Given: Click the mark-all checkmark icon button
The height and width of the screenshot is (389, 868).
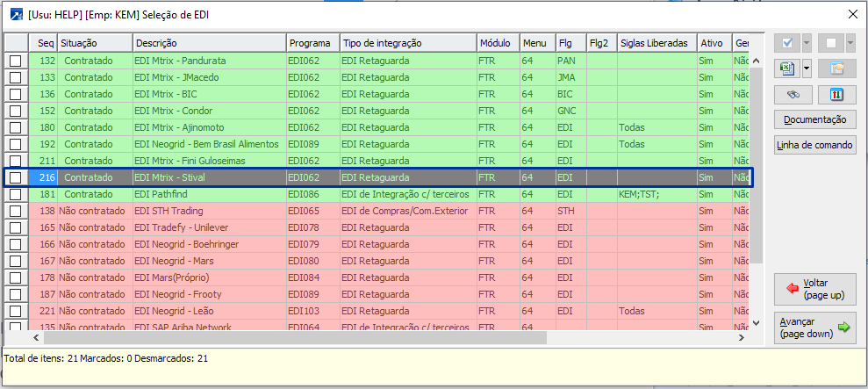Looking at the screenshot, I should click(788, 43).
